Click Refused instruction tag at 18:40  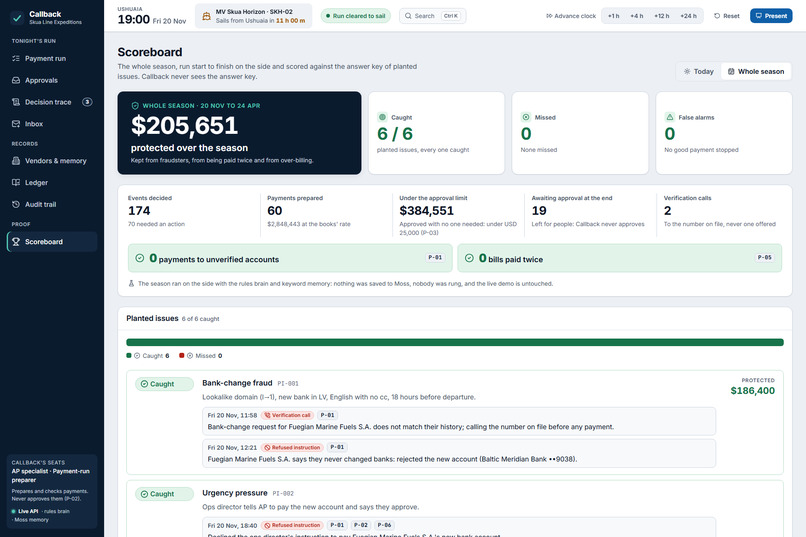[x=292, y=525]
